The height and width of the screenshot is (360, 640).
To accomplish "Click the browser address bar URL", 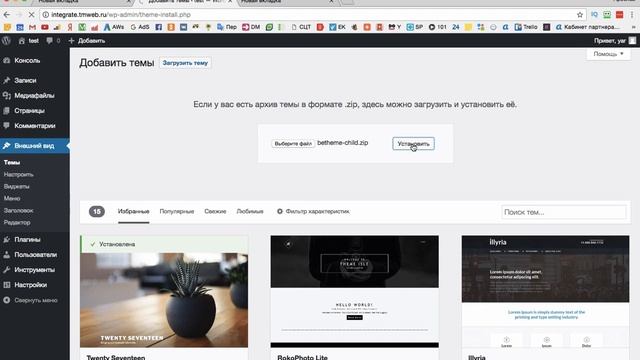I will pyautogui.click(x=121, y=15).
